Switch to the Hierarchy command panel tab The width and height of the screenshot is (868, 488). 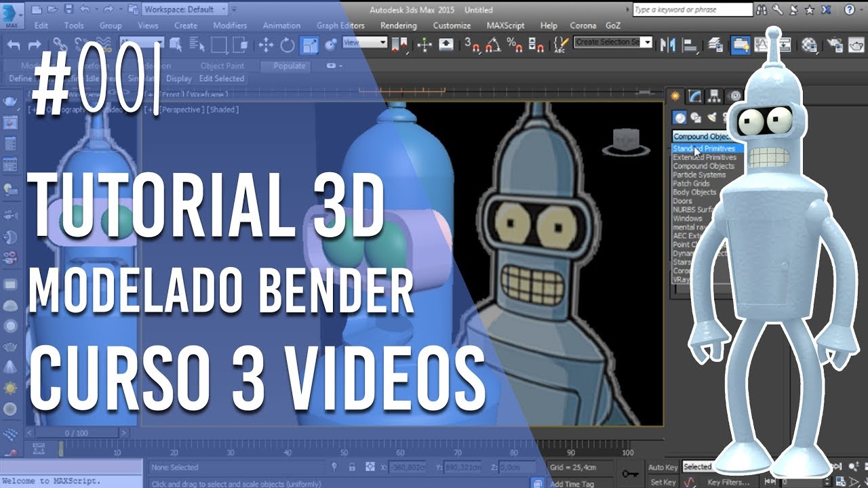(x=714, y=96)
